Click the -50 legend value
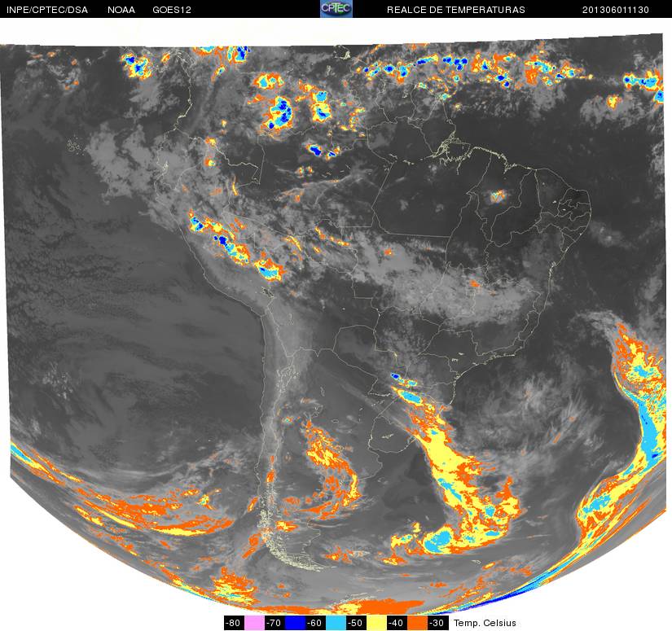This screenshot has height=631, width=672. pyautogui.click(x=356, y=623)
